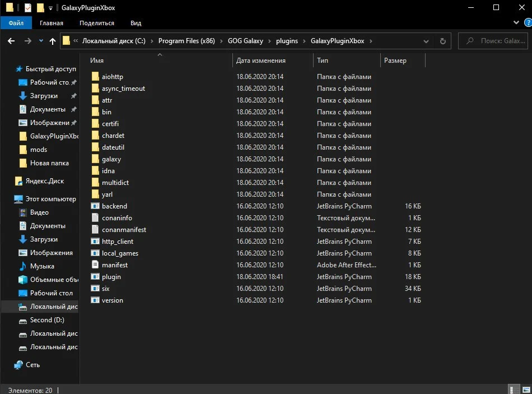Select the backend PyCharm file icon
This screenshot has width=532, height=394.
coord(95,206)
